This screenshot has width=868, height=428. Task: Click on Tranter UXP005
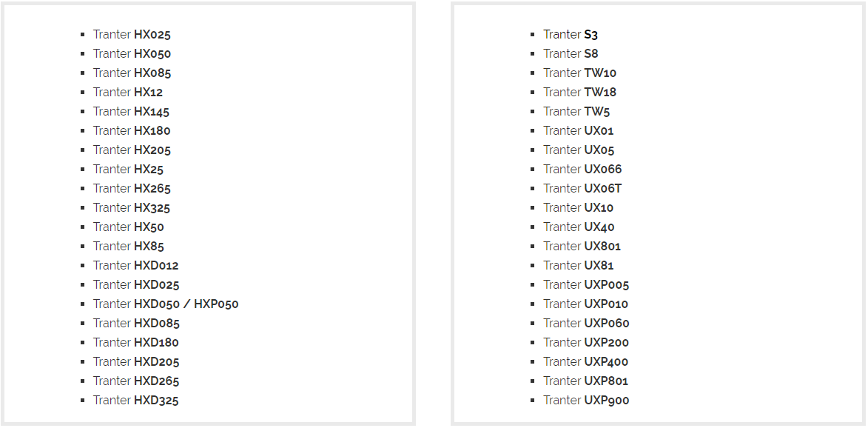click(586, 284)
